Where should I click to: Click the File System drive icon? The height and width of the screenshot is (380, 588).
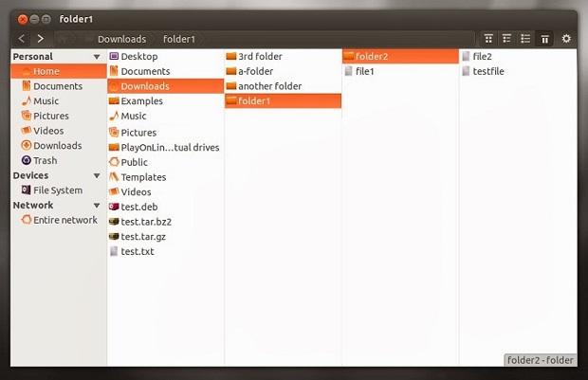point(27,190)
